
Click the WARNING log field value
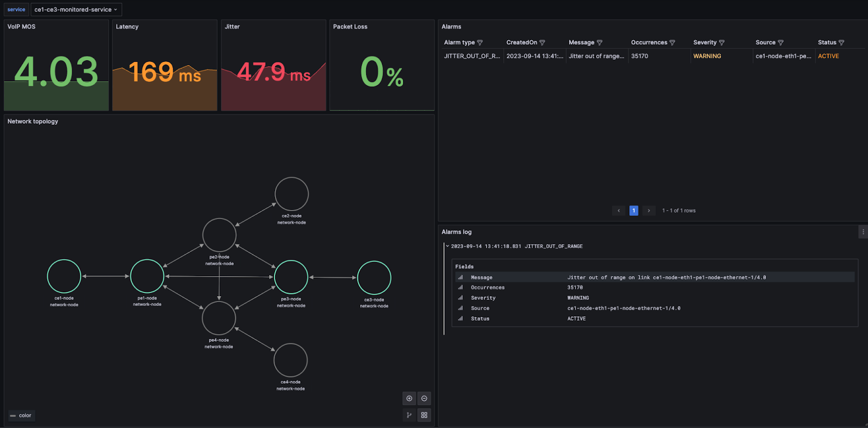tap(578, 298)
